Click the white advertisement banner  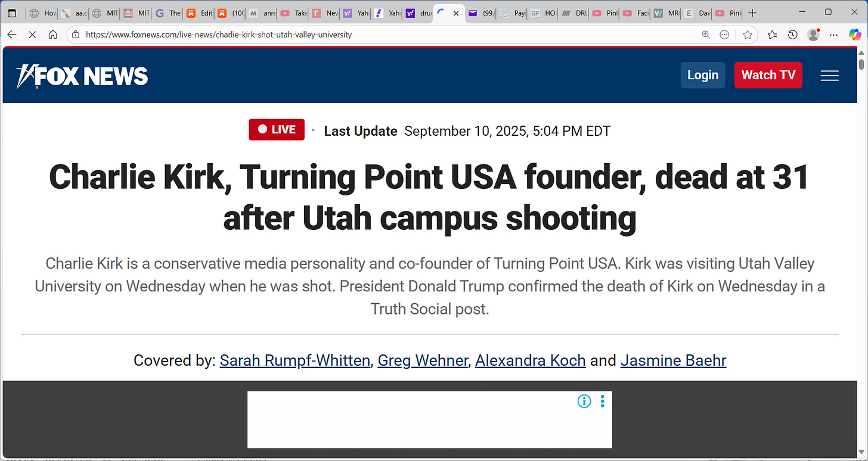pos(429,419)
